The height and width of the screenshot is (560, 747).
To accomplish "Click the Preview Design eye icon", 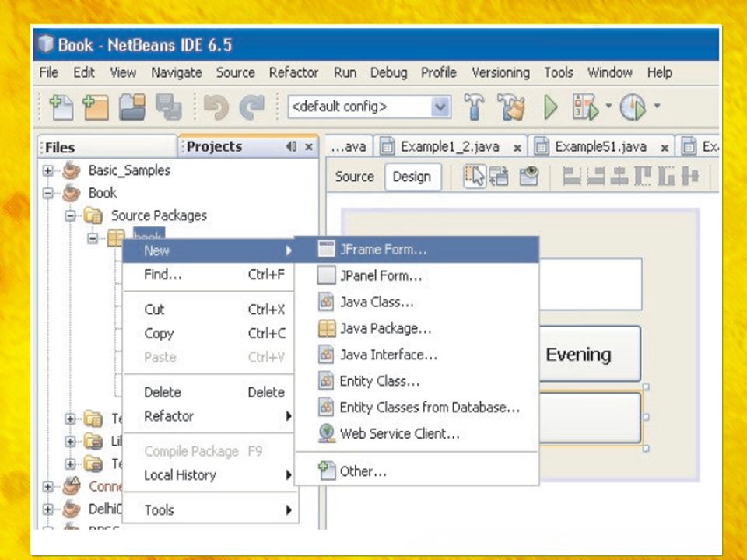I will click(529, 177).
